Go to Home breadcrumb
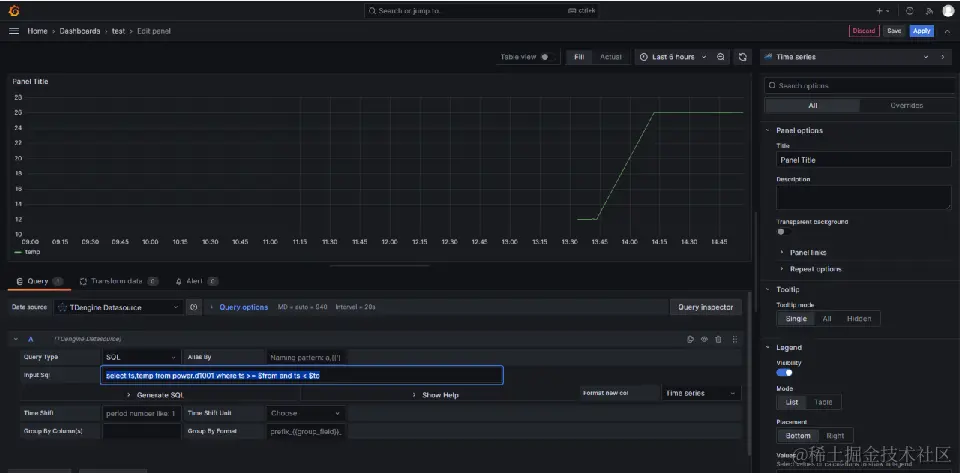 click(x=37, y=31)
